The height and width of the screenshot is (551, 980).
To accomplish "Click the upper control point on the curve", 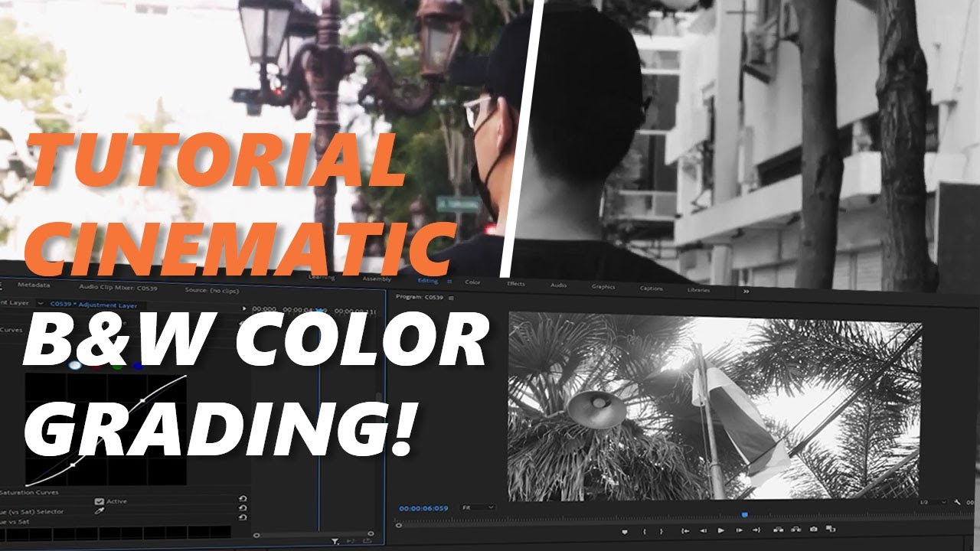I will [x=142, y=400].
